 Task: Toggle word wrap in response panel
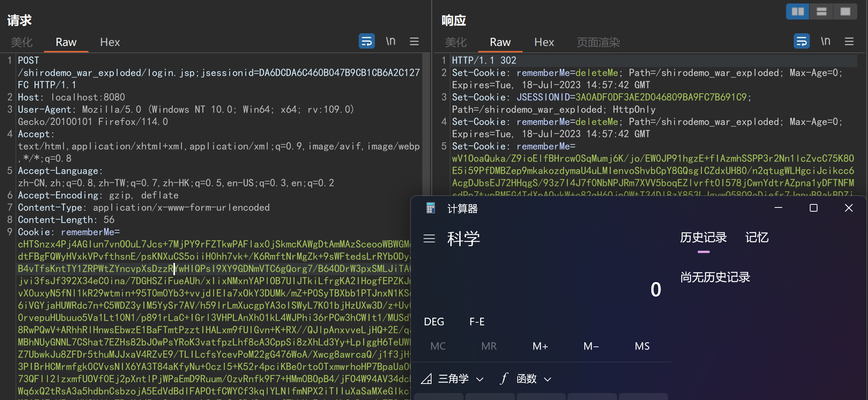(801, 41)
